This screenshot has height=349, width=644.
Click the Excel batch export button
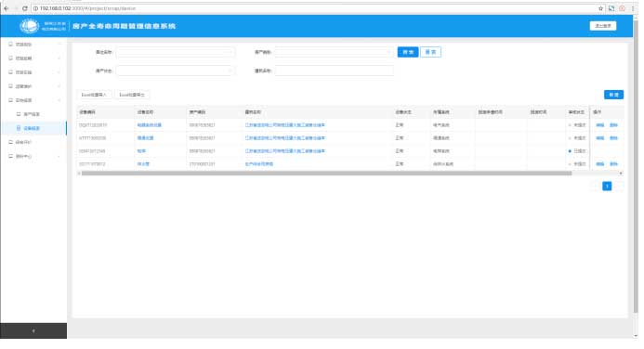coord(132,95)
